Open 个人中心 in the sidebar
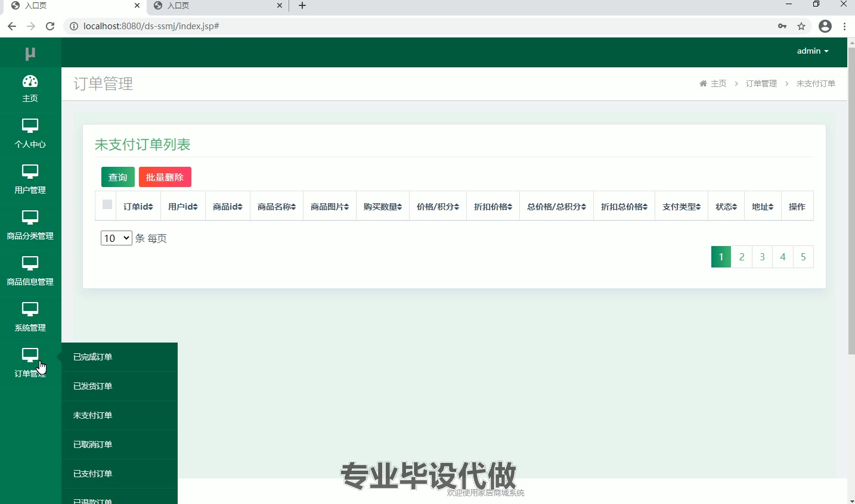This screenshot has width=855, height=504. coord(30,135)
